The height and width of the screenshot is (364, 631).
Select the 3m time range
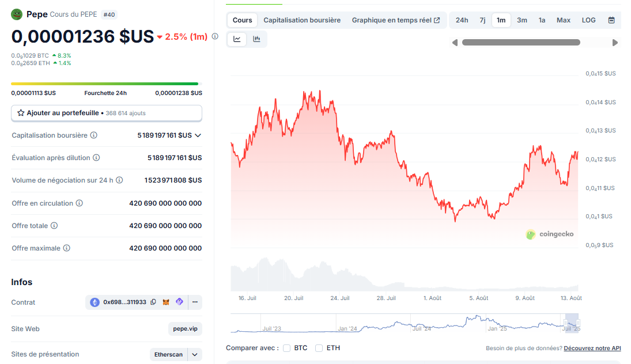[522, 20]
